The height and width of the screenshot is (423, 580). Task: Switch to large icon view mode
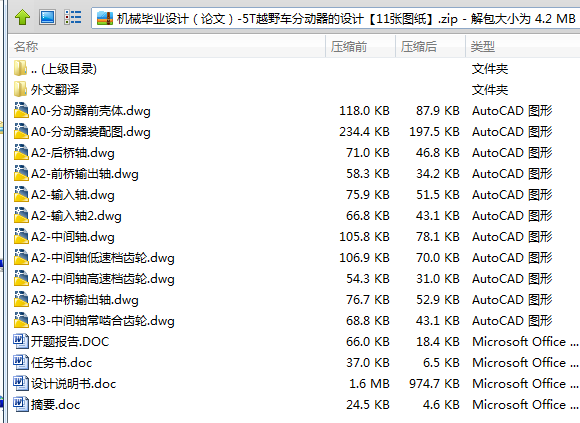(48, 17)
